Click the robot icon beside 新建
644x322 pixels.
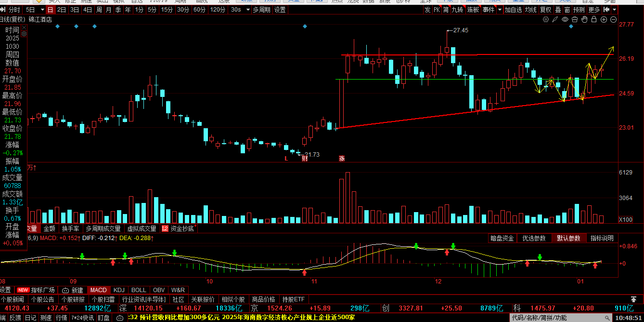65,290
